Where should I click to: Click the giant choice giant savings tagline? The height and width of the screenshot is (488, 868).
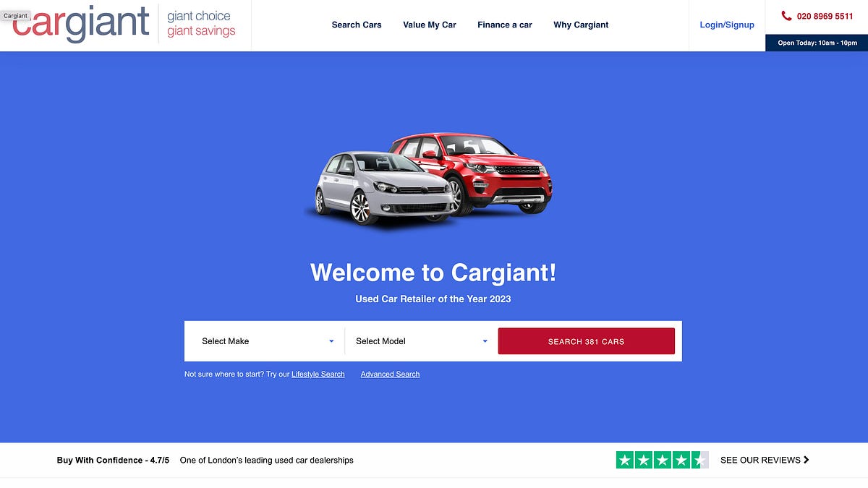(201, 24)
